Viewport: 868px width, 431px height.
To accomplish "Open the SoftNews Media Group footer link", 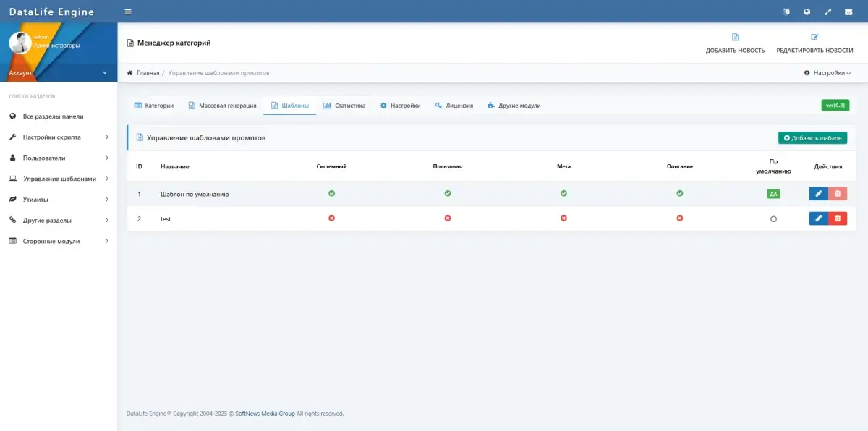I will (265, 414).
